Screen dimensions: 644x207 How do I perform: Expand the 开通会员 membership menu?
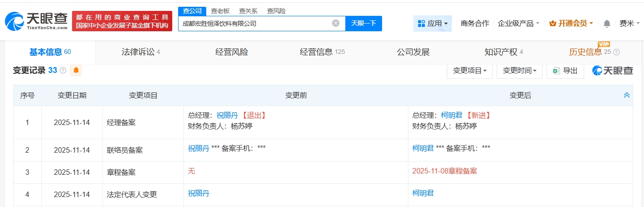tap(571, 23)
